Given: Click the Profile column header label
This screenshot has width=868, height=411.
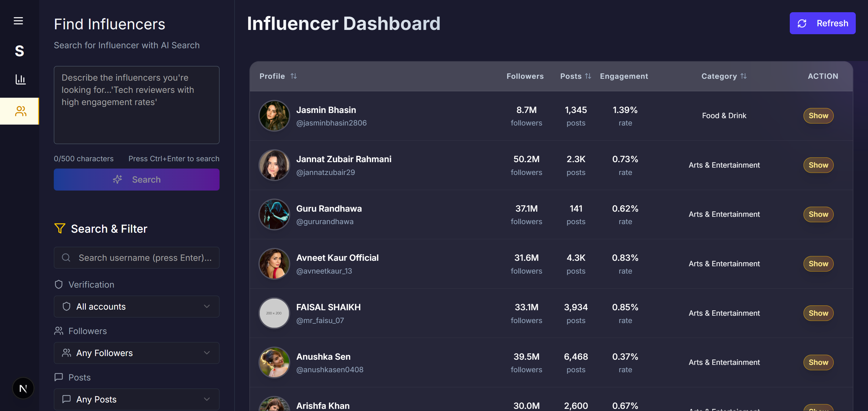Looking at the screenshot, I should (x=272, y=76).
